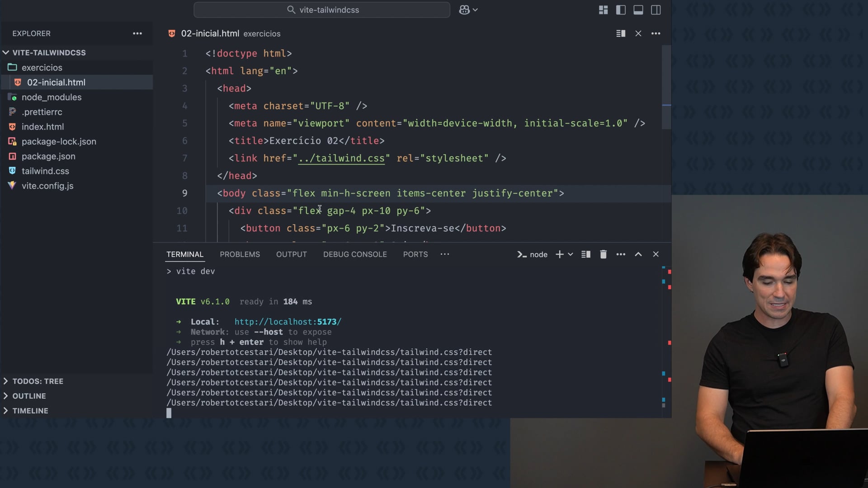Click the Customize Layout icon
This screenshot has width=868, height=488.
point(603,10)
